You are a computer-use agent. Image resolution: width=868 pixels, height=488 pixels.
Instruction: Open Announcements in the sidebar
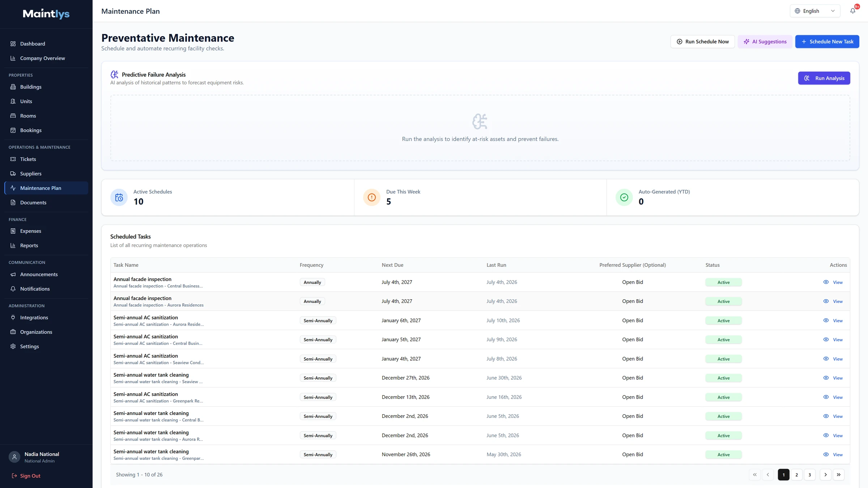click(x=46, y=274)
